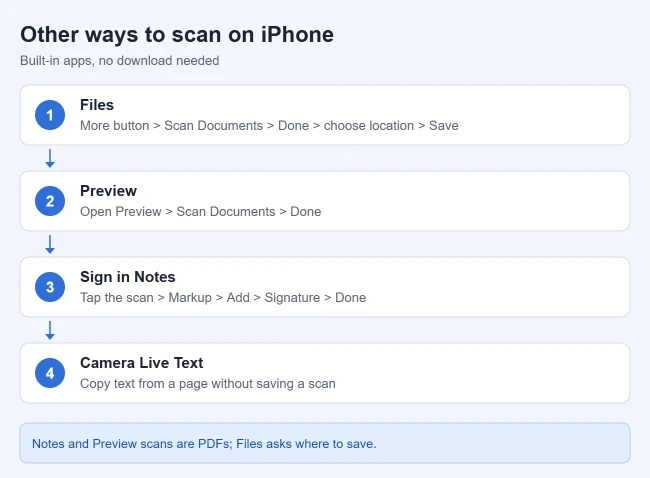
Task: Click the "Open Preview > Scan Documents > Done" text
Action: [201, 211]
